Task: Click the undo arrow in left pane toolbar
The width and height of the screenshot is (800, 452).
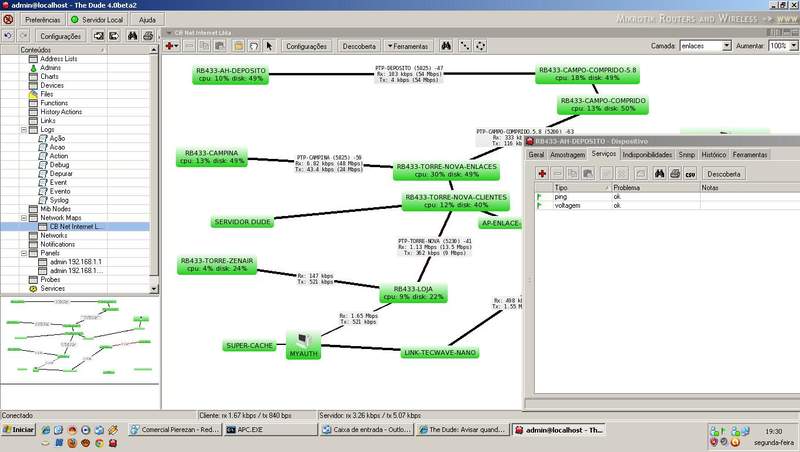Action: pyautogui.click(x=8, y=36)
